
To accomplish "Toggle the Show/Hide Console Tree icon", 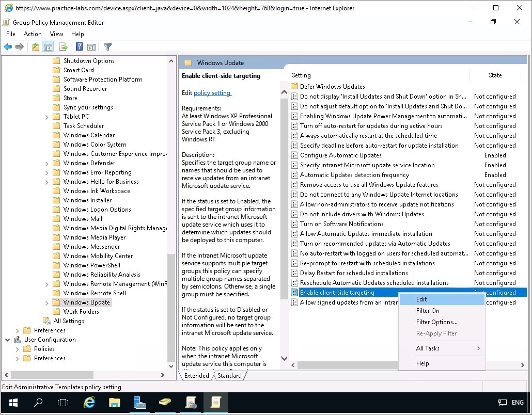I will click(x=48, y=47).
